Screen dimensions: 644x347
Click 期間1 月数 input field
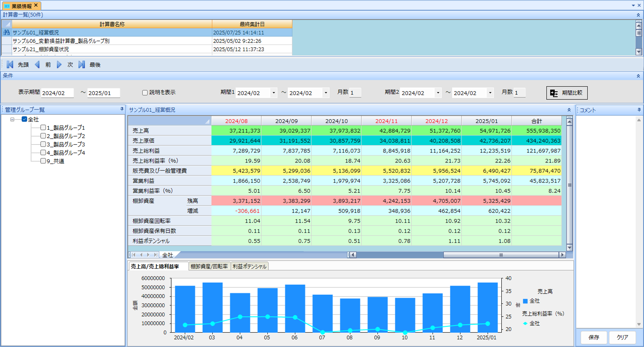click(355, 93)
